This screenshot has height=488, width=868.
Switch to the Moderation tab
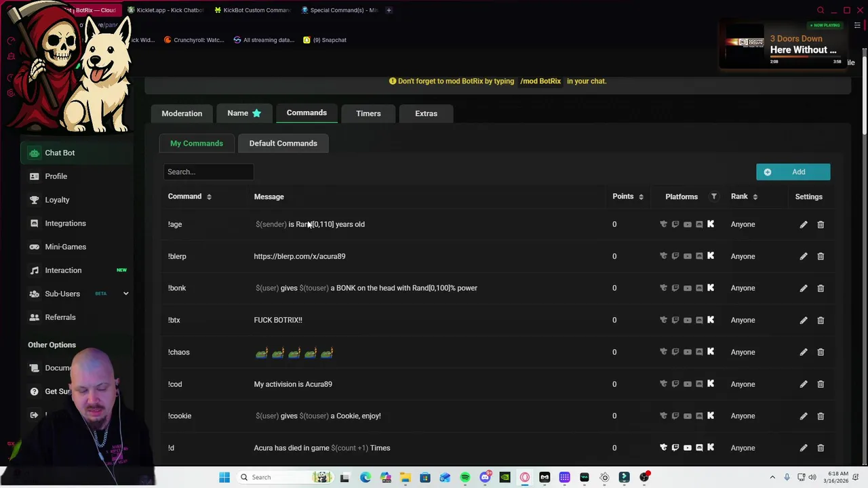tap(182, 113)
